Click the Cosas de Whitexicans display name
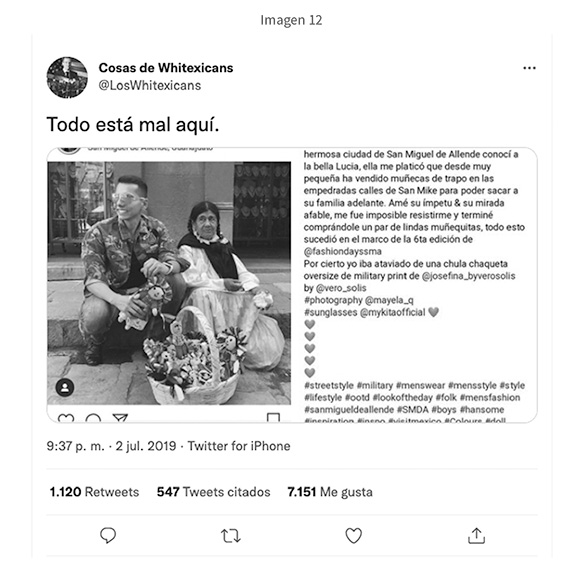Viewport: 580px width, 582px height. tap(166, 68)
